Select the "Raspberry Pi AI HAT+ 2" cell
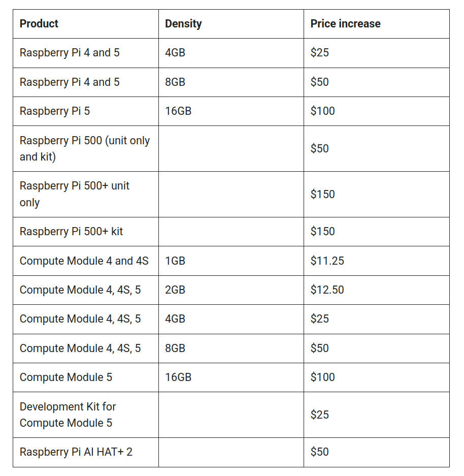The width and height of the screenshot is (464, 476). tap(76, 452)
